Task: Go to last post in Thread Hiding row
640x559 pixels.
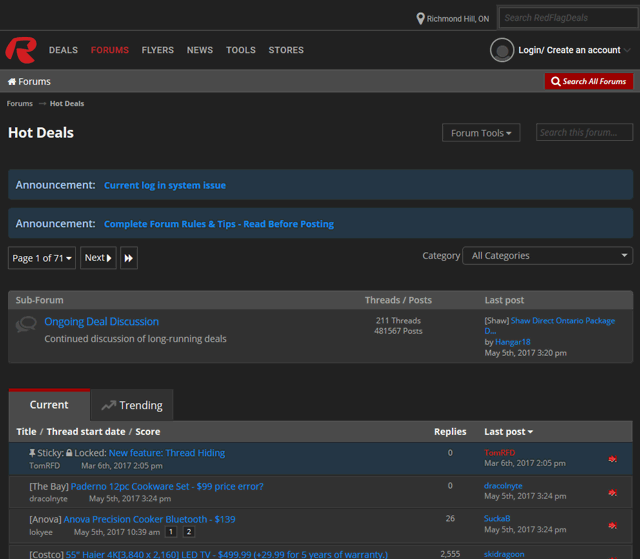Action: tap(612, 459)
